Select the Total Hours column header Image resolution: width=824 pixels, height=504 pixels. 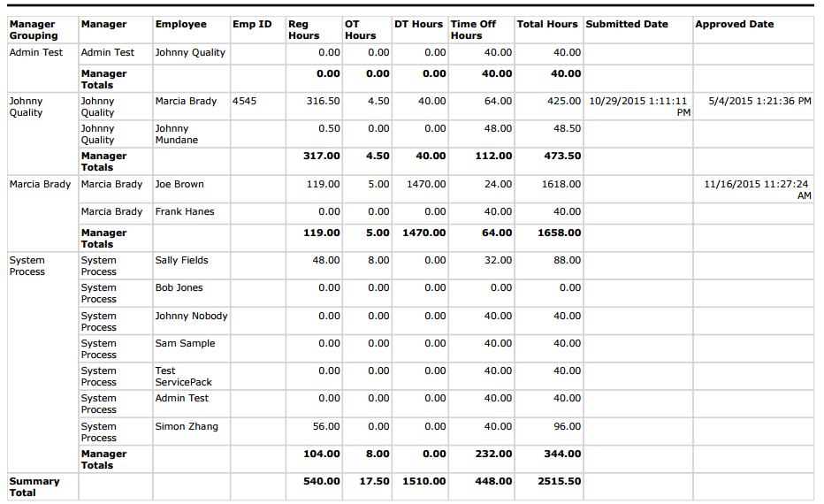(547, 25)
